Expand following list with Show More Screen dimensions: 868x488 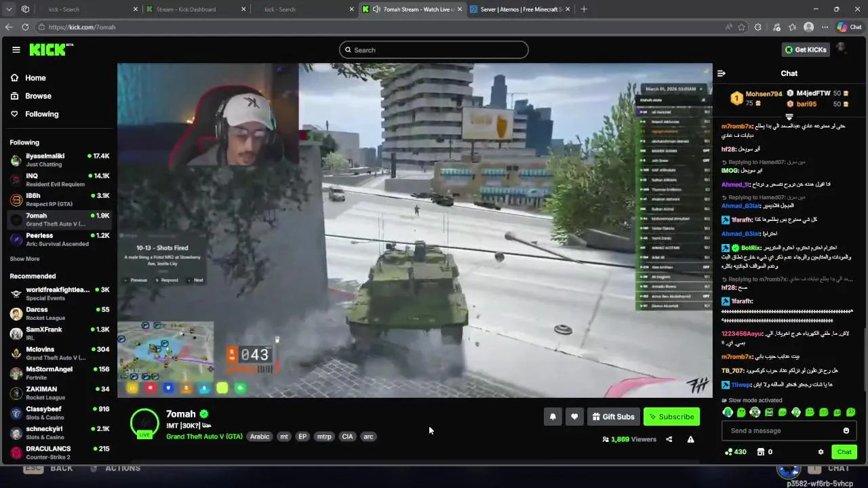[24, 259]
